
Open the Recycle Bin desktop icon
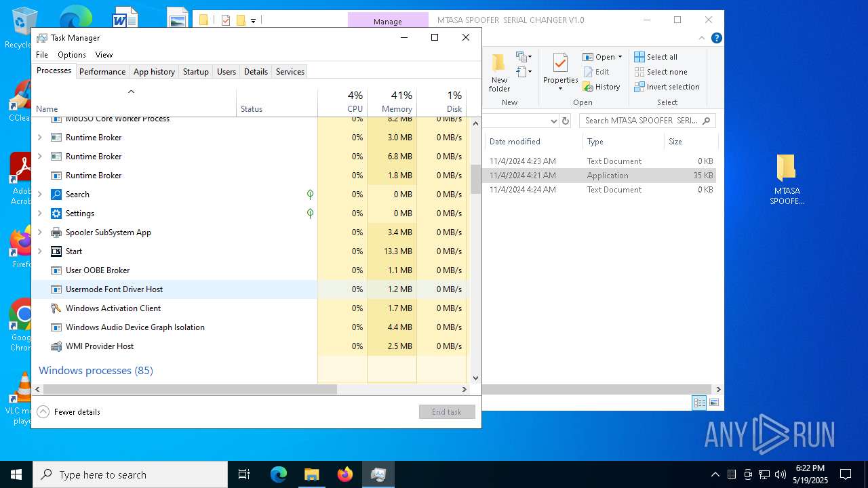(24, 27)
